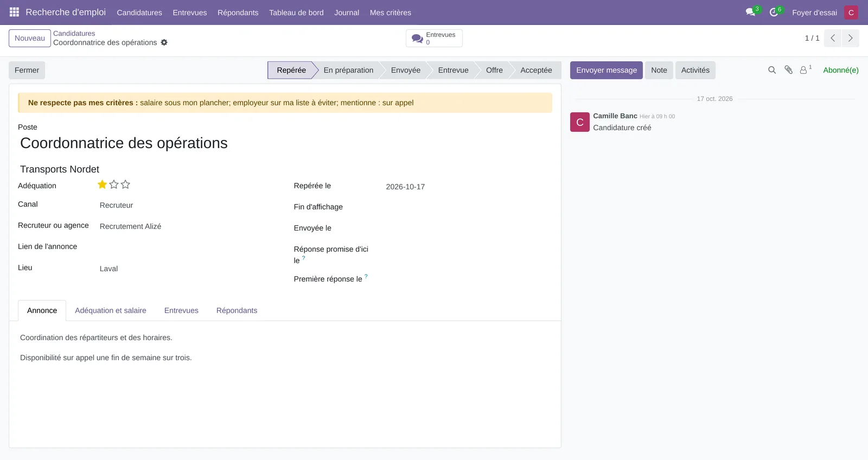Set stage to En préparation
The image size is (868, 460).
(x=348, y=70)
